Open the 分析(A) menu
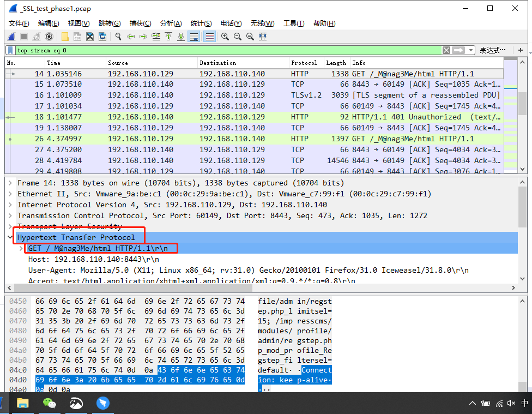This screenshot has height=414, width=532. 171,23
